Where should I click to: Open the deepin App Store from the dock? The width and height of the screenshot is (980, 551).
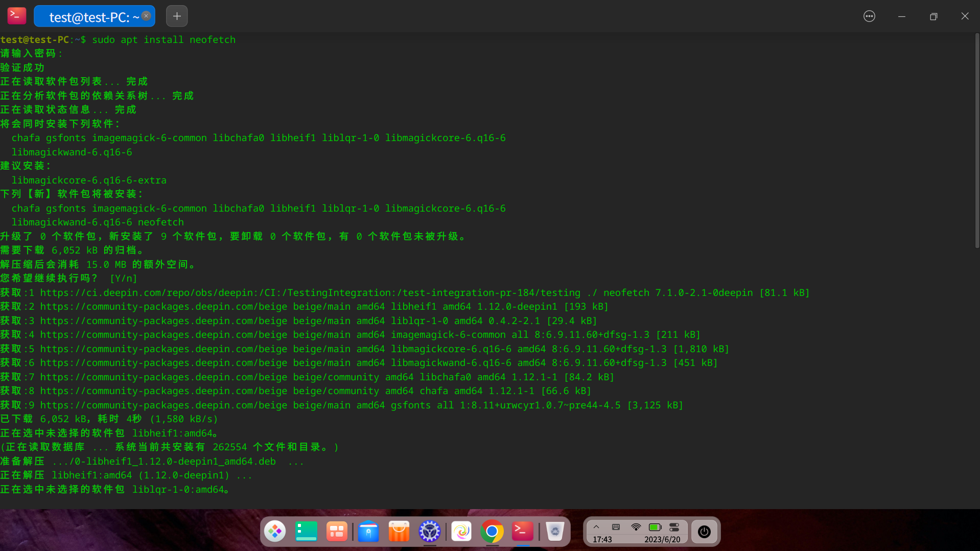399,532
